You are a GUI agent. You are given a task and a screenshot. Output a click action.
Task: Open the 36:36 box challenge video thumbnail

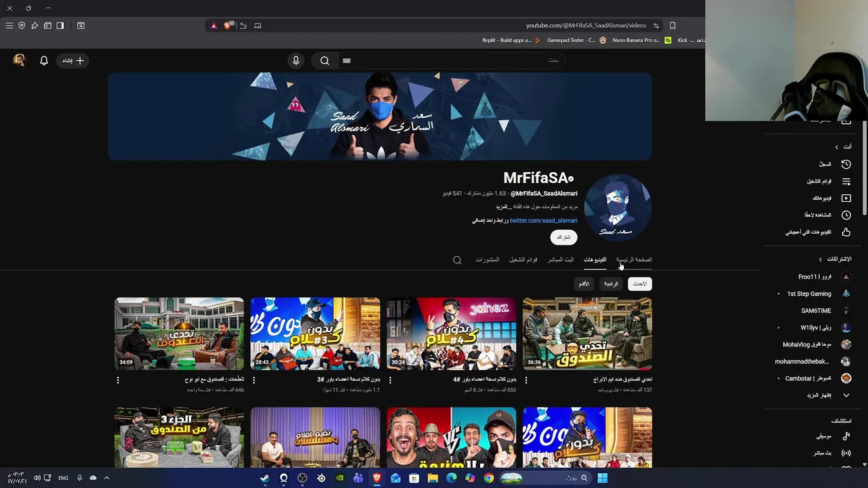(587, 333)
